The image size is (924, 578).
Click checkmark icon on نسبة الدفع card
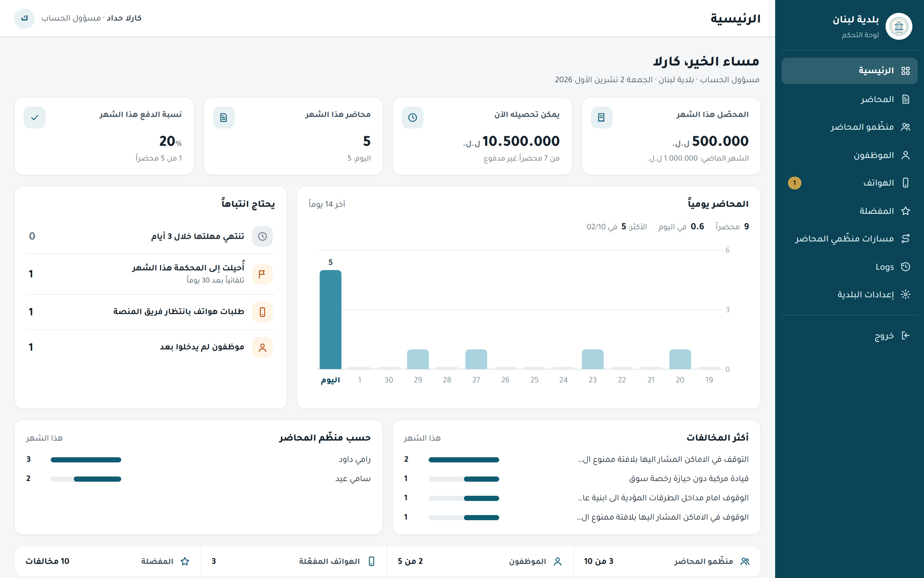35,117
